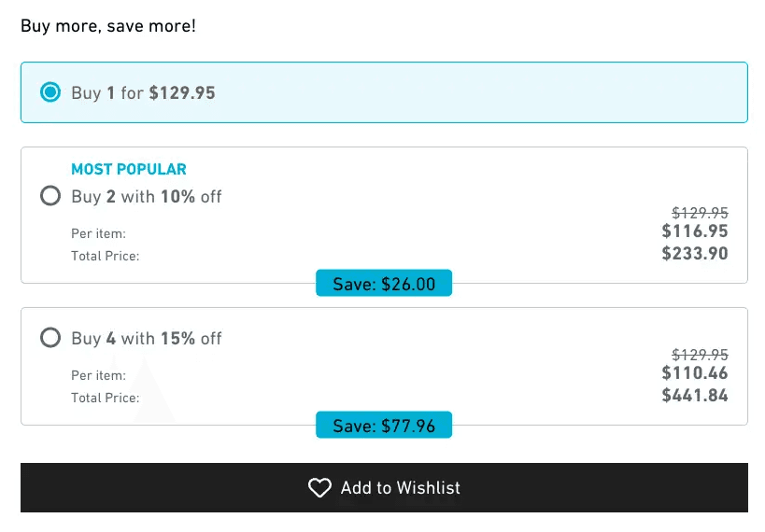This screenshot has height=532, width=765.
Task: Click the $110.46 per item price
Action: (695, 373)
